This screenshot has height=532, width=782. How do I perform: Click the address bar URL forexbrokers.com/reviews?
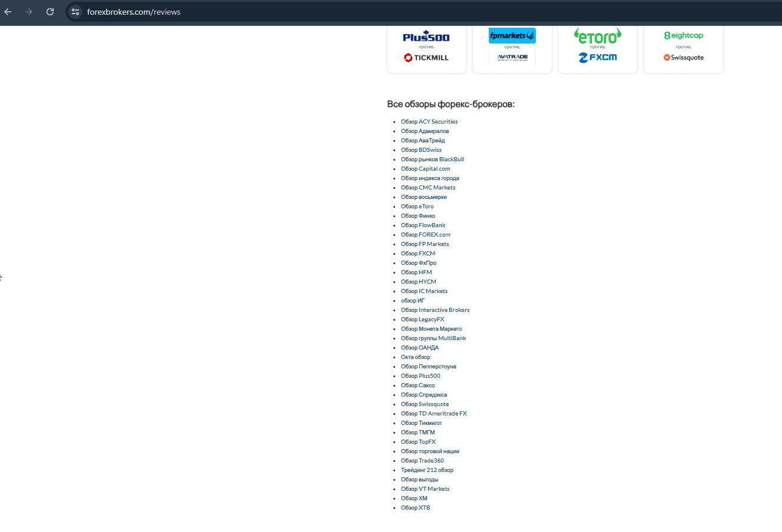tap(134, 12)
